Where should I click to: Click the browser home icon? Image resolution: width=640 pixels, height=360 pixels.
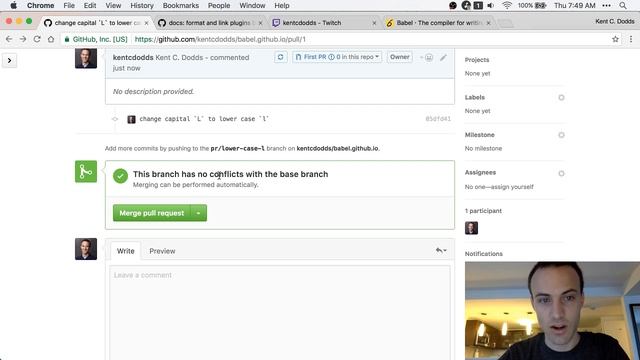51,39
